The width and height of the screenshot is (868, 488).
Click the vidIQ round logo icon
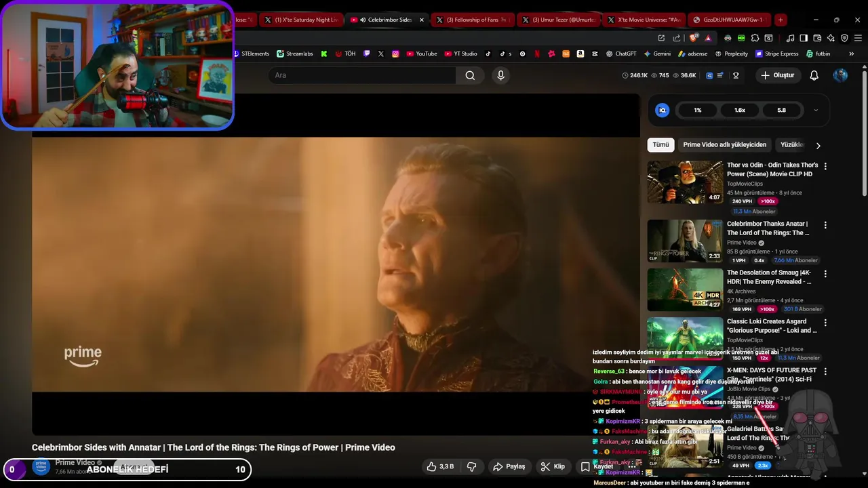[663, 110]
